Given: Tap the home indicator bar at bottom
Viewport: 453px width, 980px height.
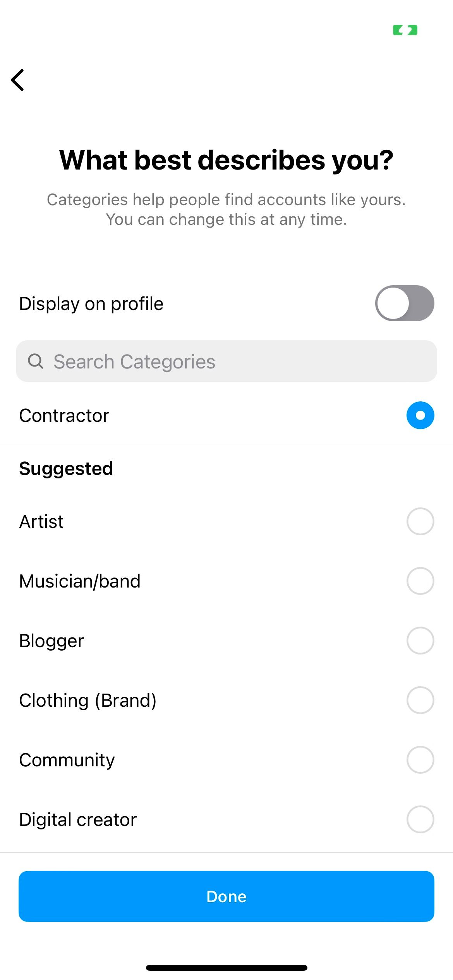Looking at the screenshot, I should tap(226, 968).
